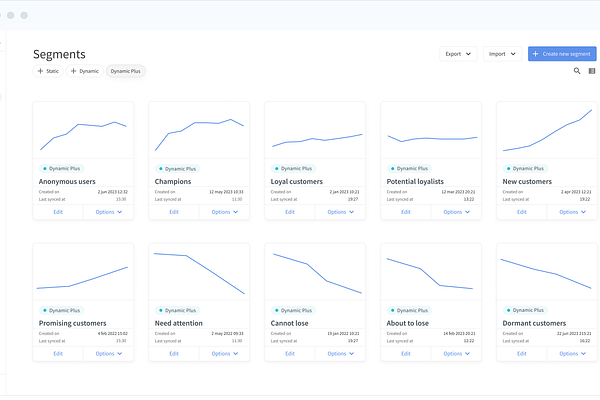Add the Dynamic filter chip

point(85,71)
